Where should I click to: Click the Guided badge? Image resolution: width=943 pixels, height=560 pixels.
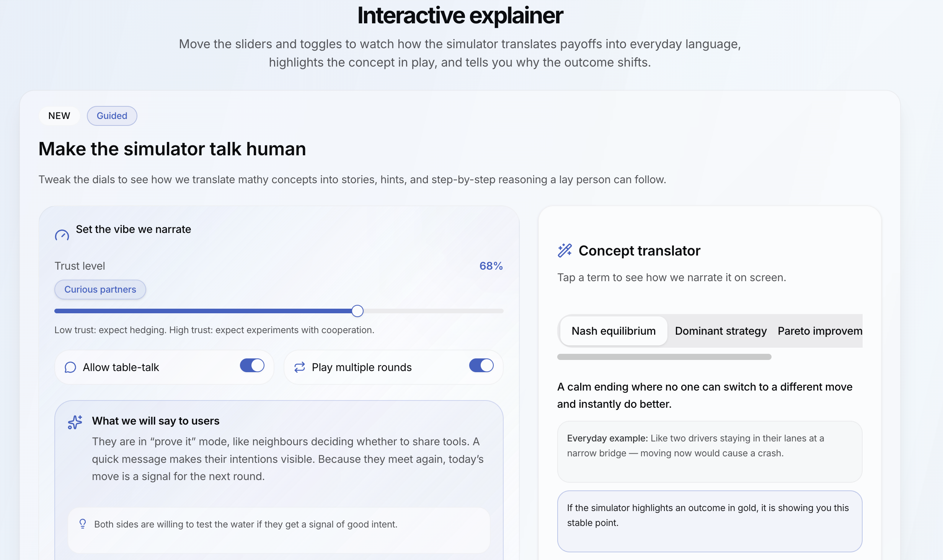[112, 116]
